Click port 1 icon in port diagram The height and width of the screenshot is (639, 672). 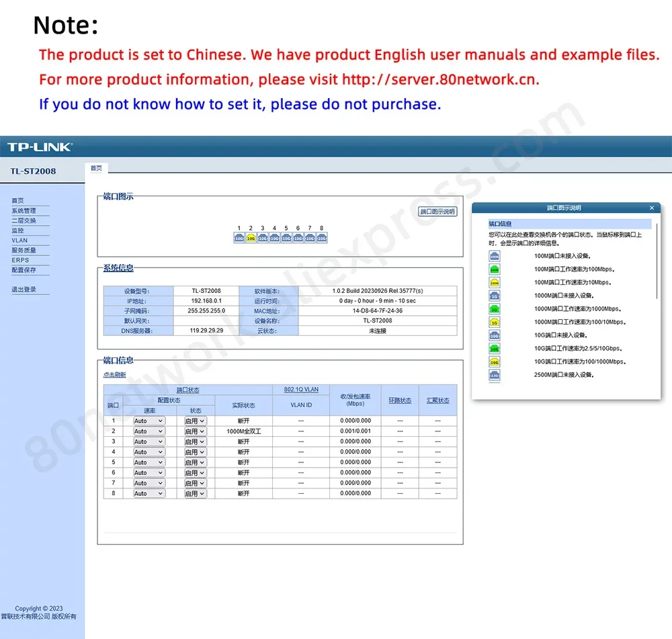[239, 238]
